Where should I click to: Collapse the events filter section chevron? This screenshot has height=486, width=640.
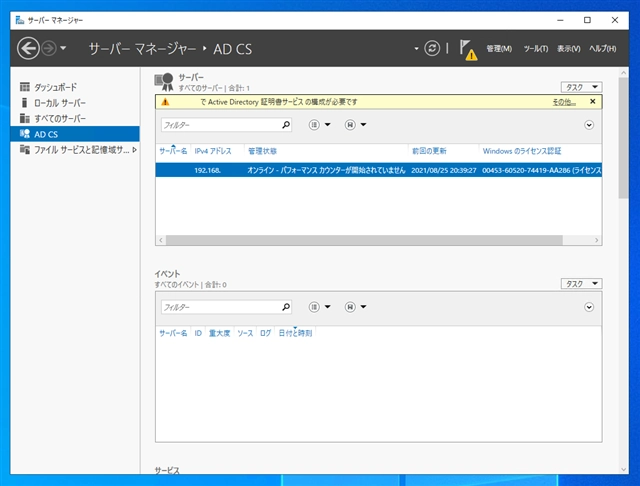click(589, 307)
